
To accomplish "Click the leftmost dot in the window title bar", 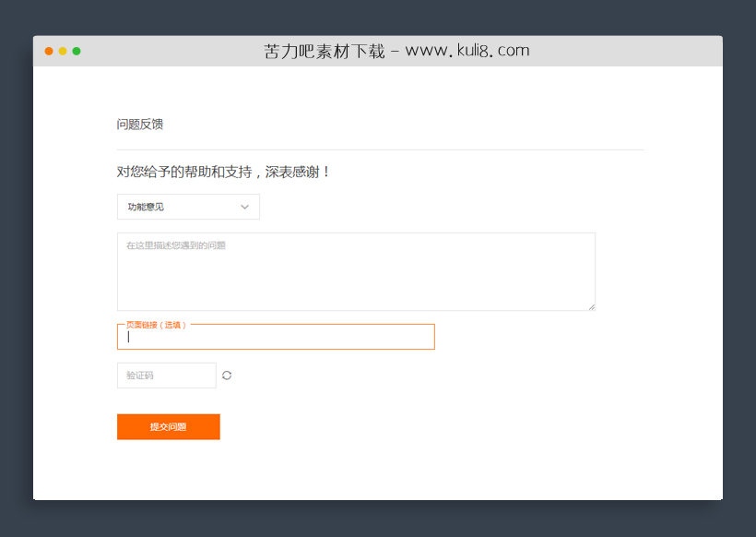I will tap(48, 52).
